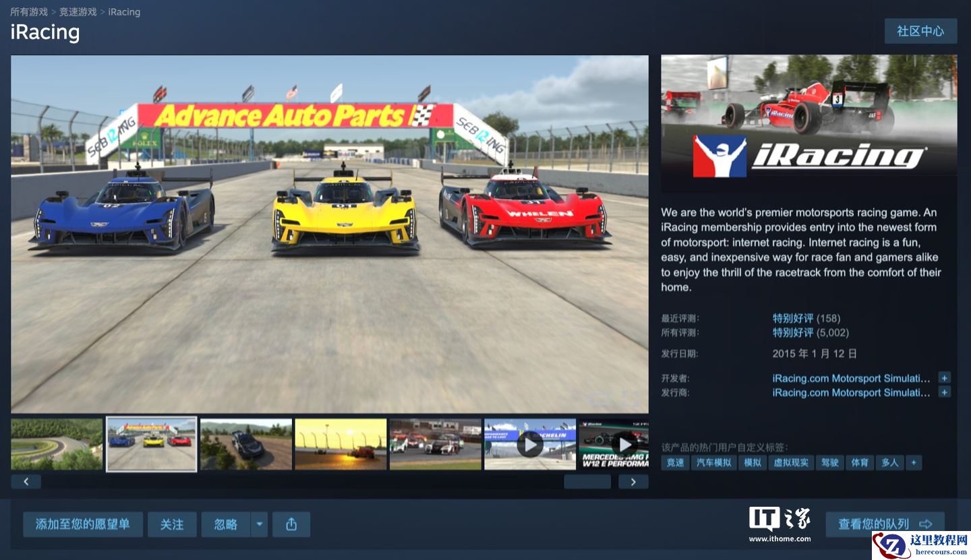Open the 忽略 dropdown arrow
971x560 pixels.
pos(259,524)
